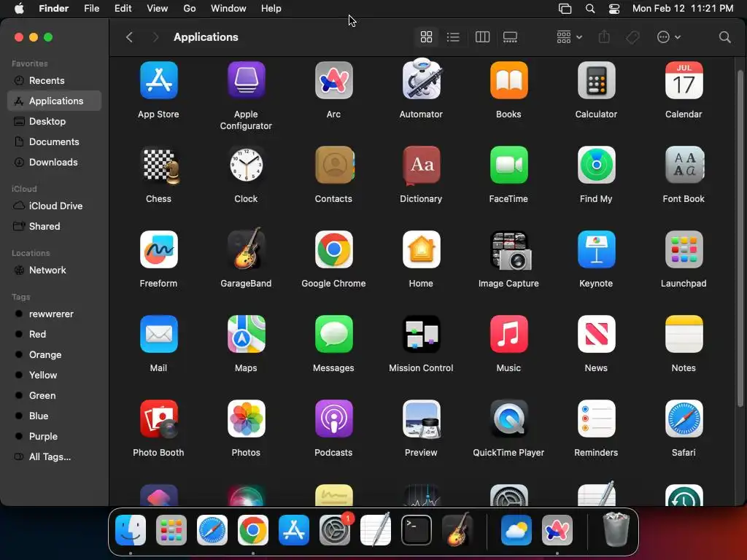This screenshot has height=560, width=747.
Task: Open Downloads in the sidebar
Action: (54, 163)
